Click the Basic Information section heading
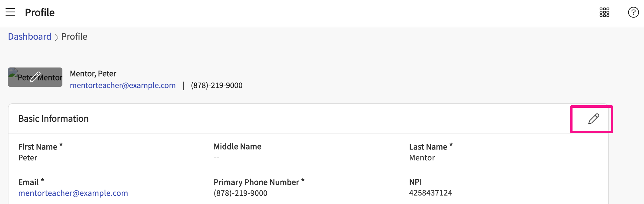 pos(54,119)
